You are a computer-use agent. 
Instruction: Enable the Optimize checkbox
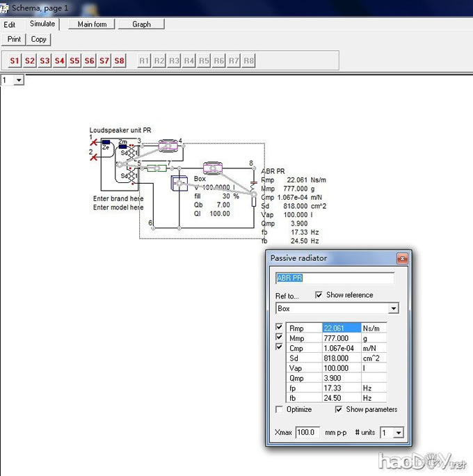click(280, 409)
